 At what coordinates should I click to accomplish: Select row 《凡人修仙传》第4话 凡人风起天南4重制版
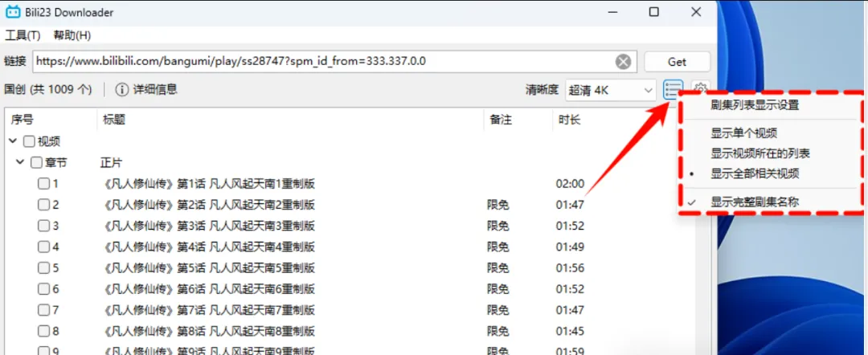tap(210, 247)
